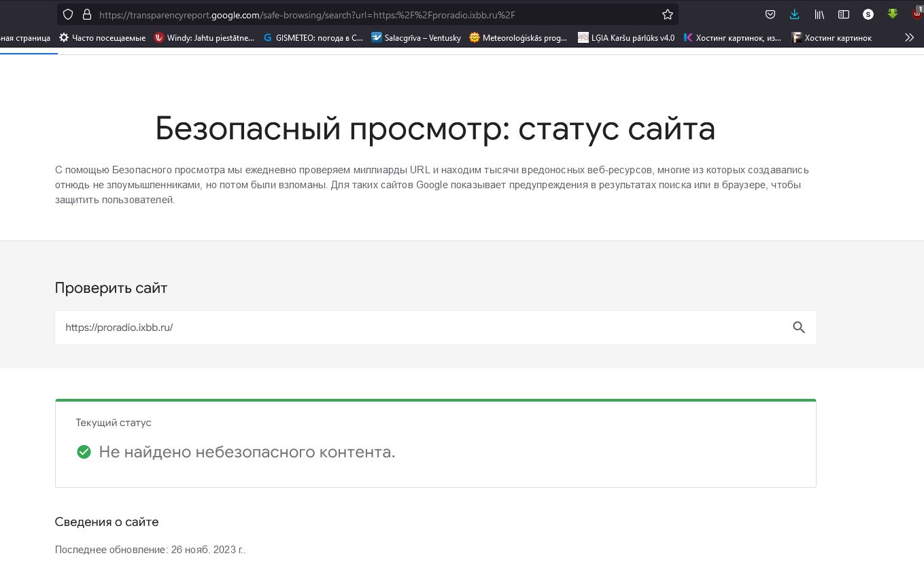
Task: Open the Meteoroloģiskās prog... bookmark
Action: click(x=518, y=38)
